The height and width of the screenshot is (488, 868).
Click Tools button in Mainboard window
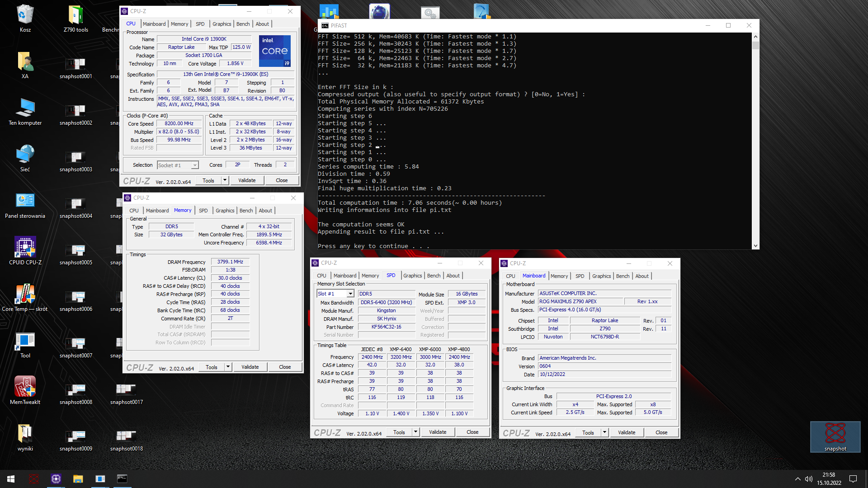[x=588, y=432]
